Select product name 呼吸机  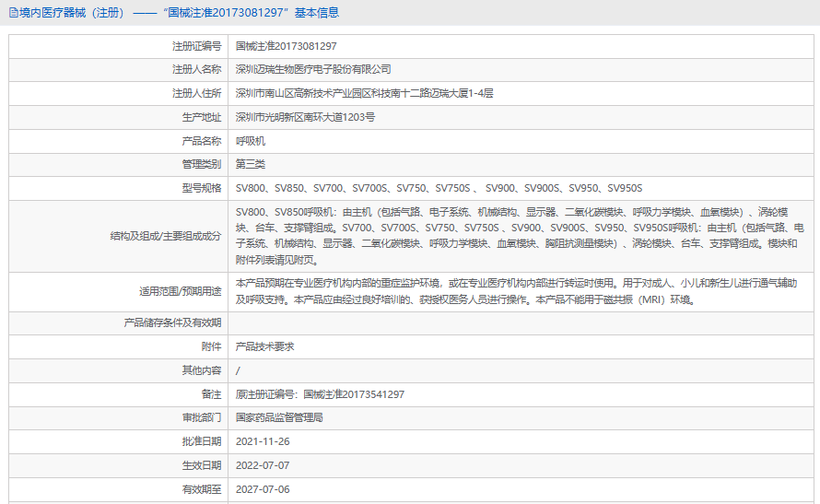tap(251, 141)
